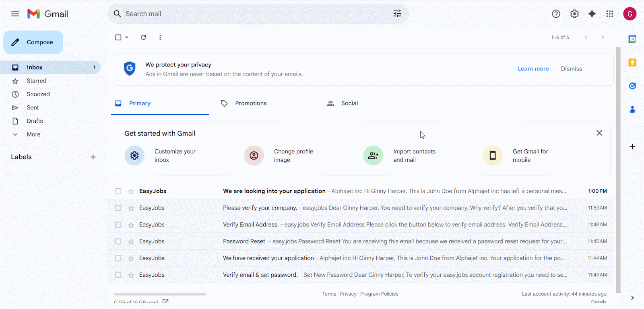The width and height of the screenshot is (644, 309).
Task: Click Learn more privacy link
Action: tap(533, 69)
